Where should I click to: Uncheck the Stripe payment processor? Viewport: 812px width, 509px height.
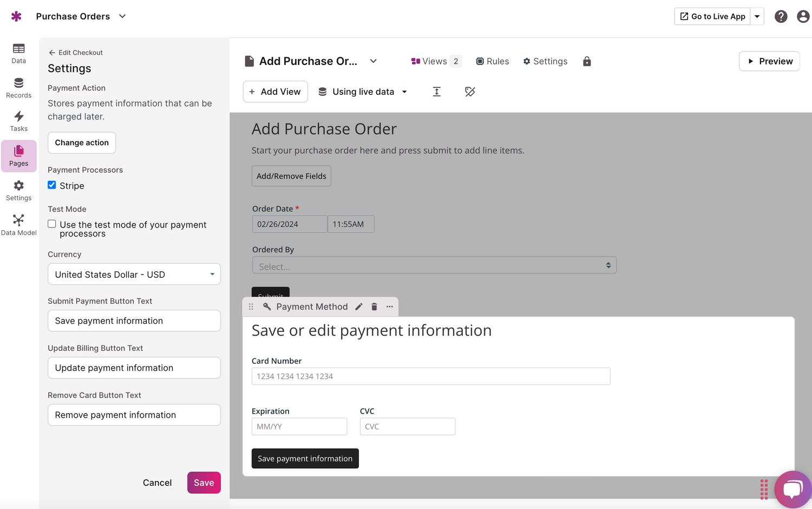51,185
